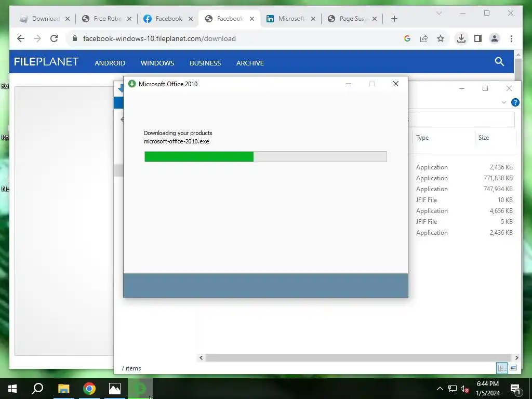Click the browser page scrollbar up arrow

point(518,54)
